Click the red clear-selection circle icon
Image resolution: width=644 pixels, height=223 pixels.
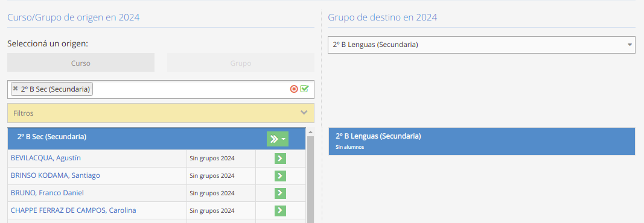(x=294, y=89)
